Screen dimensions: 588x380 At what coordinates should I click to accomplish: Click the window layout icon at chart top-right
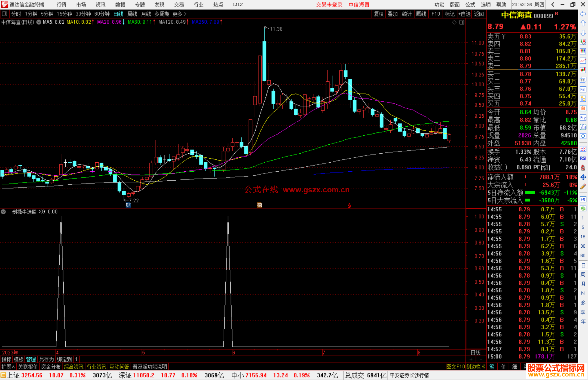coord(462,22)
